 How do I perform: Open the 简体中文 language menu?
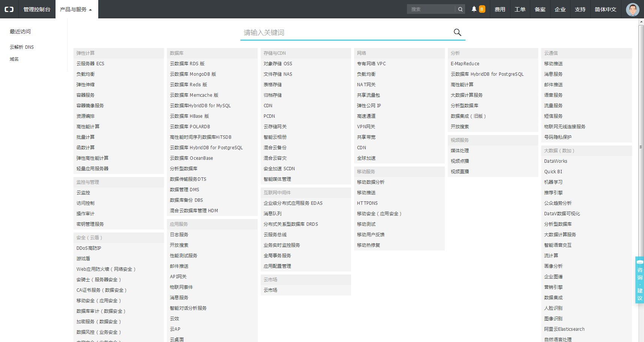click(605, 9)
